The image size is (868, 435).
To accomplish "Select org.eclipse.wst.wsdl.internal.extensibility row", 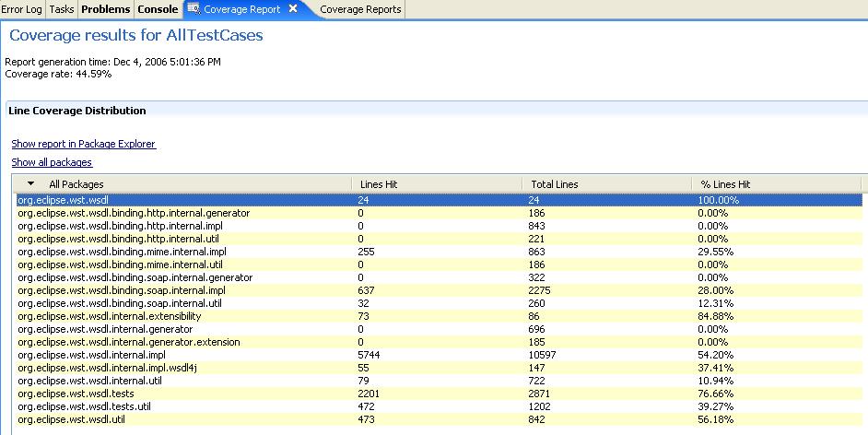I will click(x=109, y=316).
